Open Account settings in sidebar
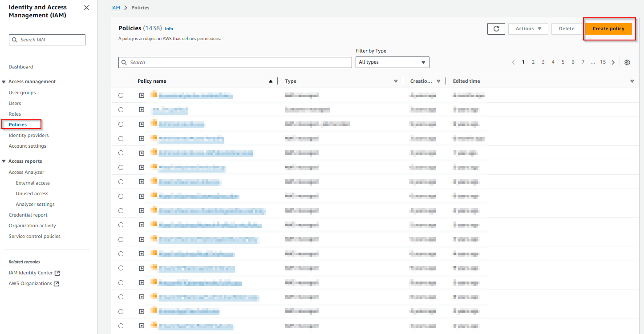Image resolution: width=644 pixels, height=334 pixels. pyautogui.click(x=27, y=146)
